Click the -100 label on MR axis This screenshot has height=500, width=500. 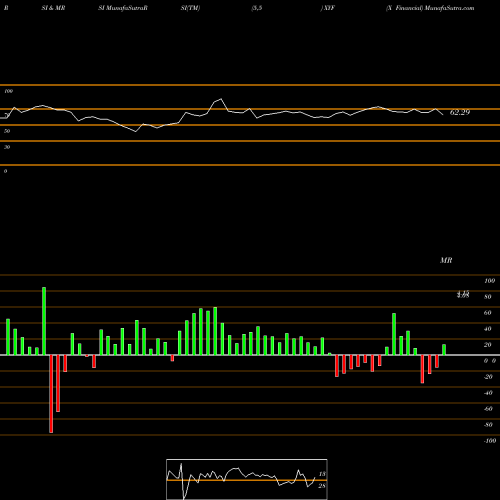click(x=489, y=441)
